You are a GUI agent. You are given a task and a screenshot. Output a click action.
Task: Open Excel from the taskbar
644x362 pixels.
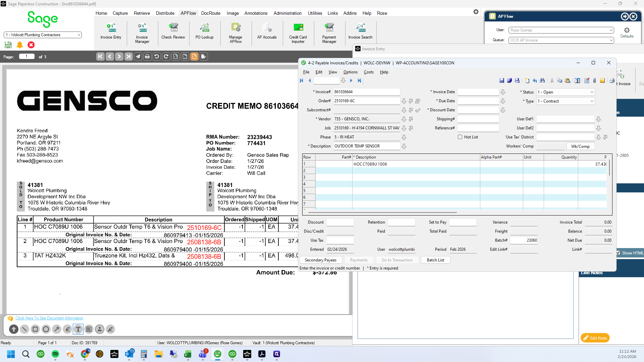pyautogui.click(x=188, y=354)
